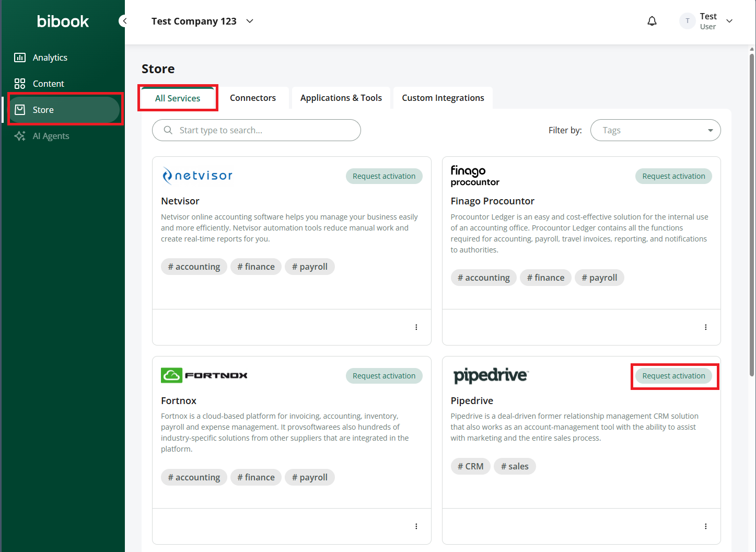The image size is (756, 552).
Task: Open Netvisor card's three-dot menu
Action: tap(416, 327)
